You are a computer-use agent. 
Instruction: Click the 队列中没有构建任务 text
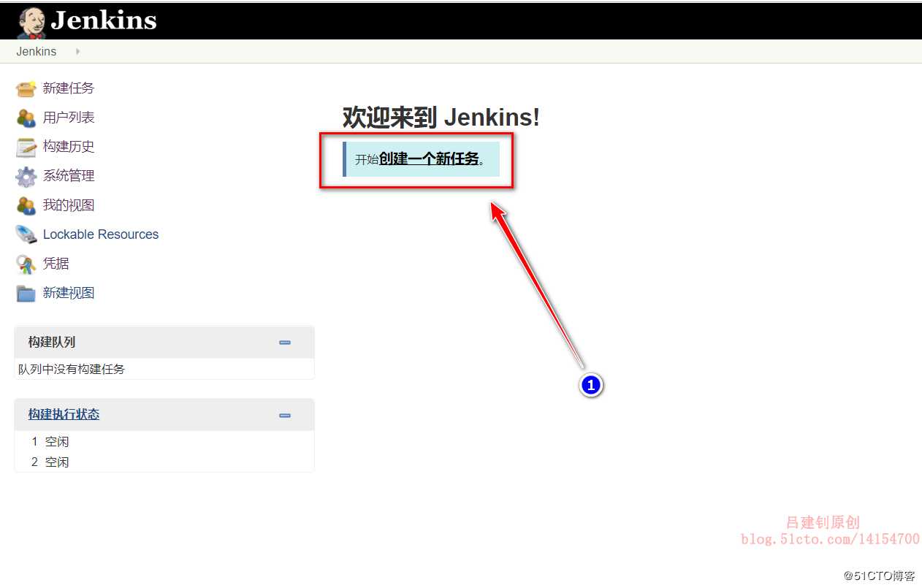(x=72, y=370)
